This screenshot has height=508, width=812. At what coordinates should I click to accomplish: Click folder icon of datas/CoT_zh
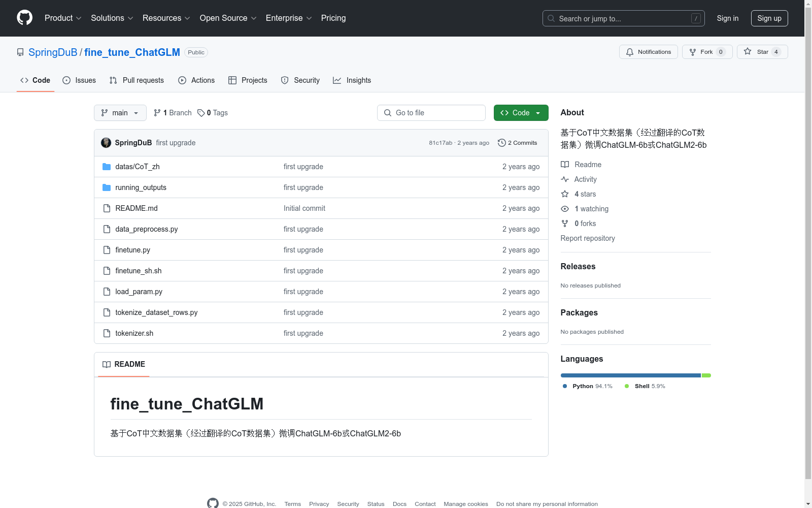pos(107,167)
